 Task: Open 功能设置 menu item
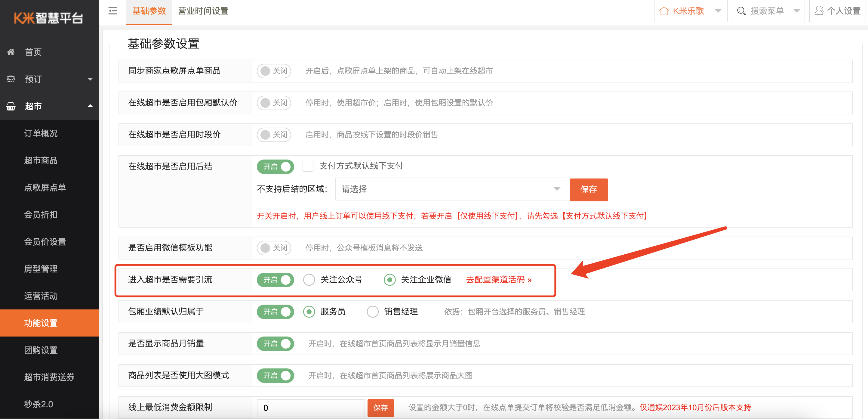[50, 323]
